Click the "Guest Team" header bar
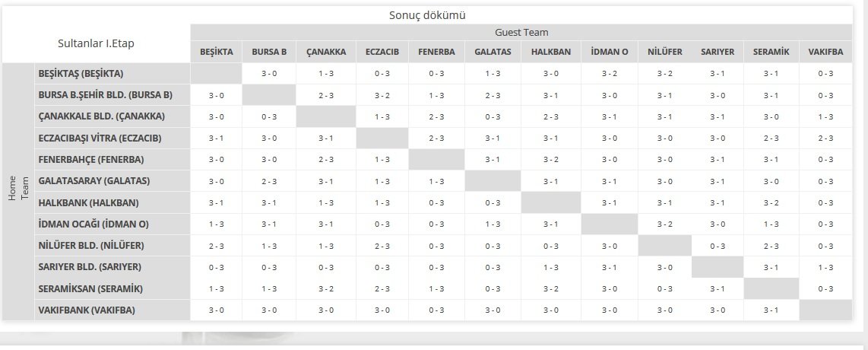Viewport: 868px width, 350px height. tap(521, 33)
